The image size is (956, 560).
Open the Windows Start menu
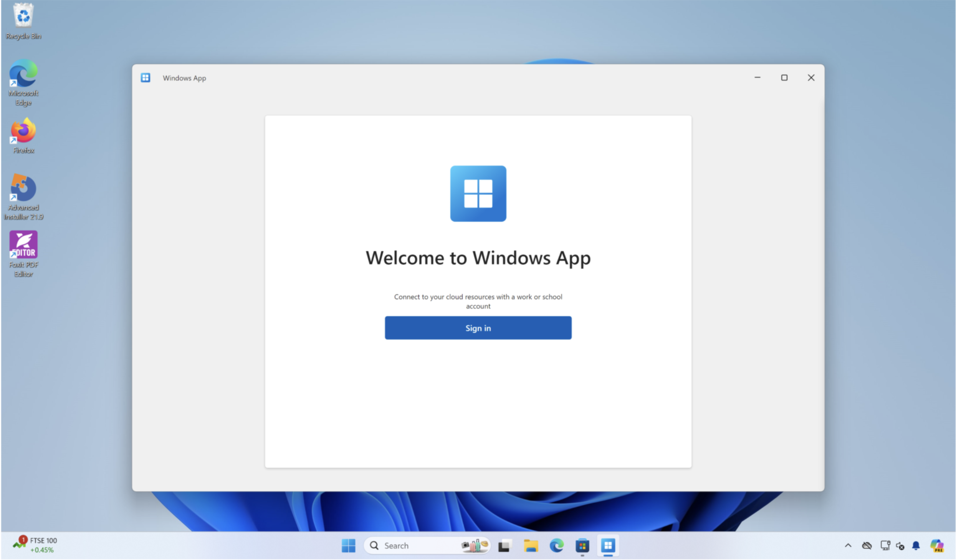click(x=348, y=545)
